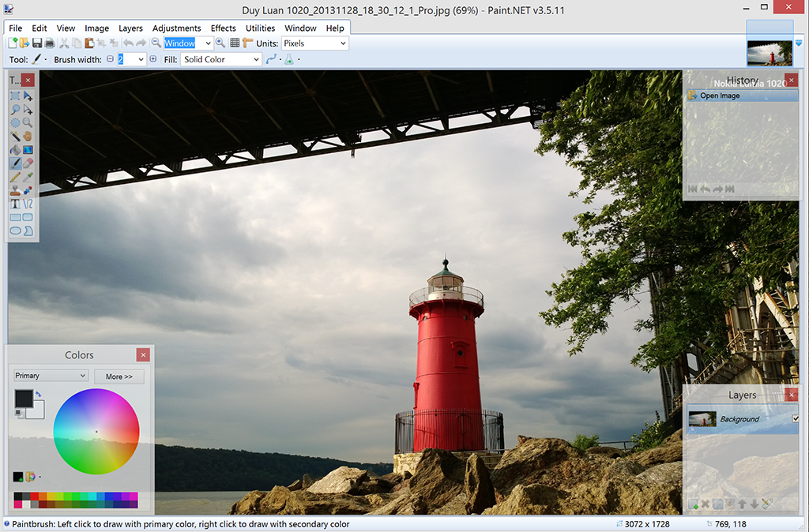Expand the Units dropdown

click(x=314, y=43)
